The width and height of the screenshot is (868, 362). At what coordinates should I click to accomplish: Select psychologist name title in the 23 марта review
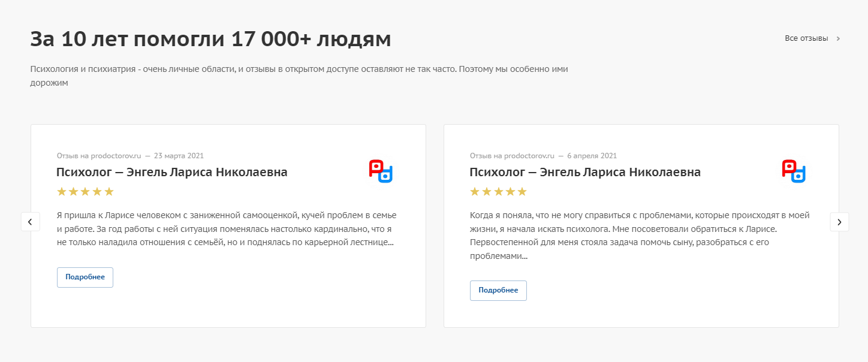171,173
